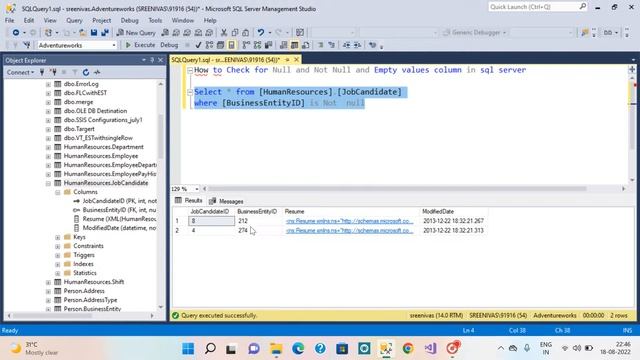Click the Query Options icon
Image resolution: width=640 pixels, height=360 pixels.
(x=220, y=45)
